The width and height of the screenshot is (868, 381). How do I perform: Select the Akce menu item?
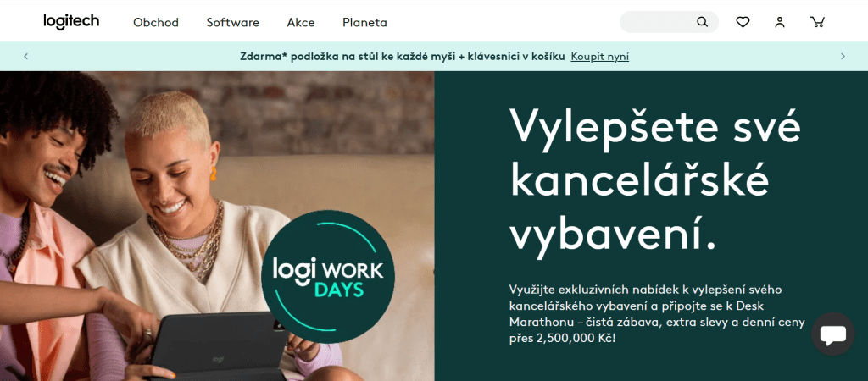click(x=301, y=23)
